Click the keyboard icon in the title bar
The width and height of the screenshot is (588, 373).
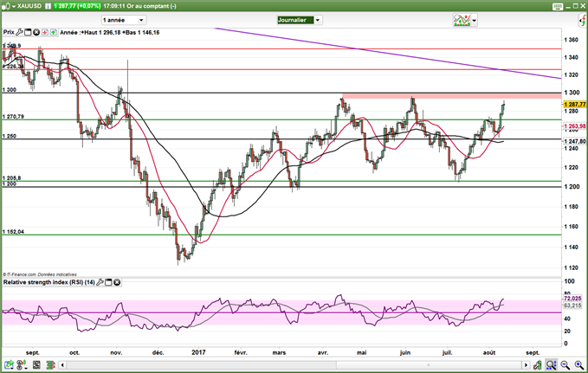557,6
